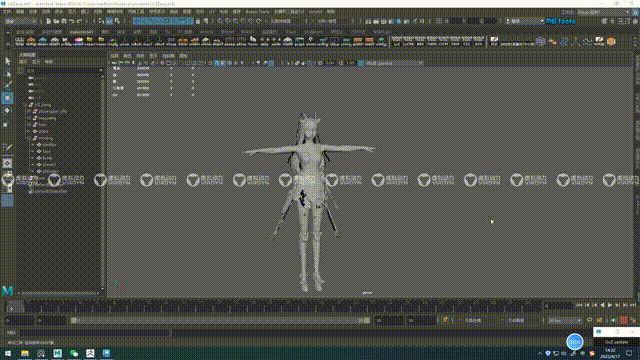Click the Outliner search field
This screenshot has width=640, height=360.
62,71
